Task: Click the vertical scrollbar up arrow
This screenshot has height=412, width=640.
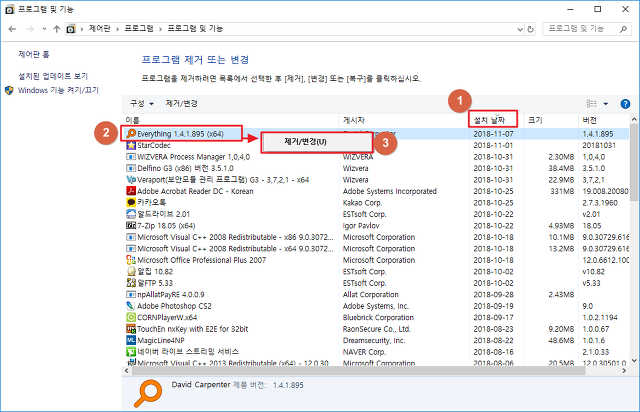Action: pyautogui.click(x=634, y=120)
